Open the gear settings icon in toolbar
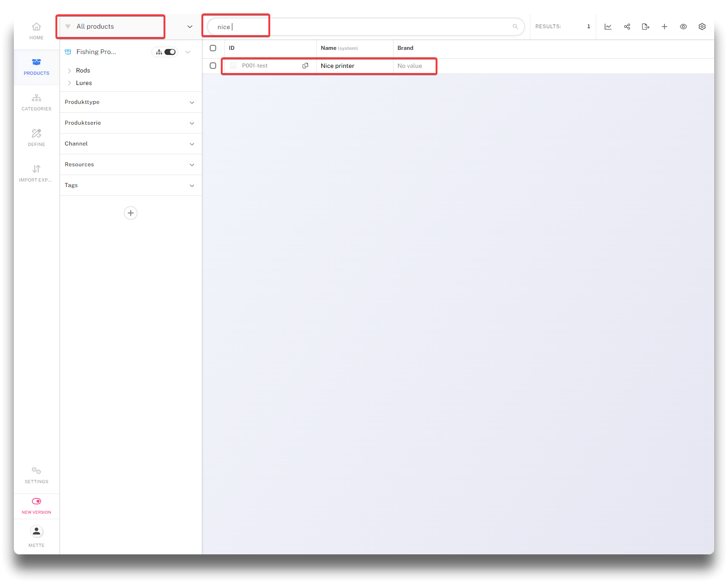The height and width of the screenshot is (583, 728). coord(702,27)
